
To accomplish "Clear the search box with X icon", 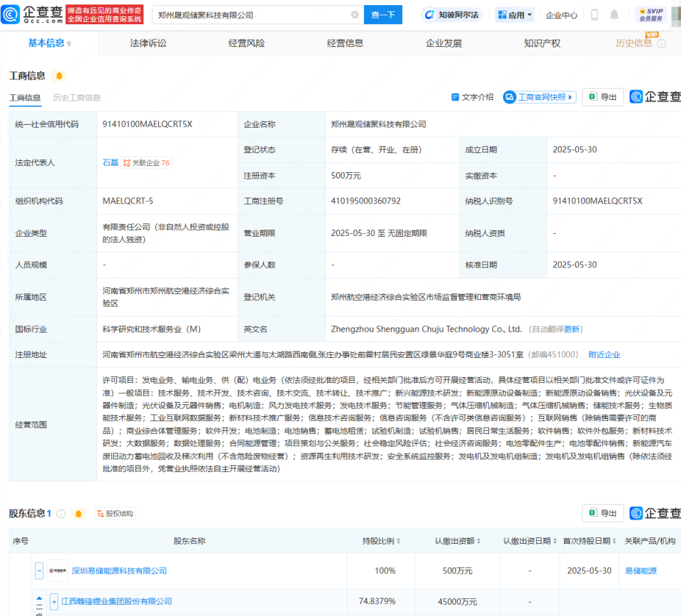I will point(355,15).
